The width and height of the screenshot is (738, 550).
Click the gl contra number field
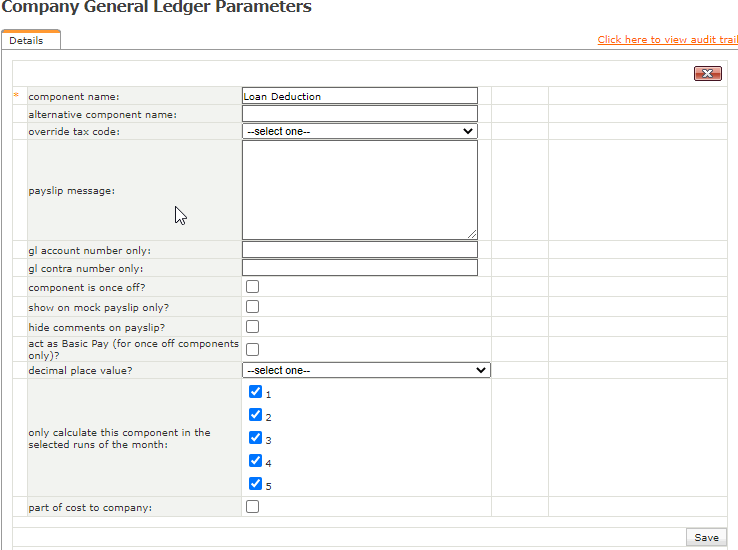[359, 268]
